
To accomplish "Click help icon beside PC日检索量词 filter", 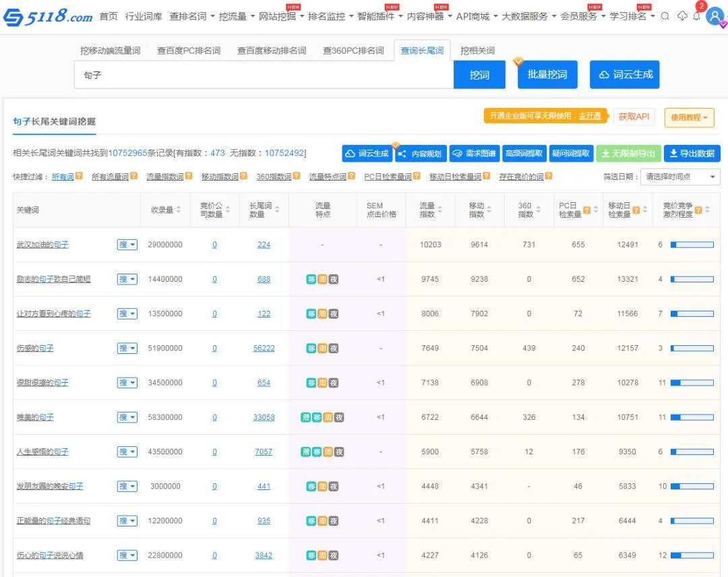I will (417, 176).
